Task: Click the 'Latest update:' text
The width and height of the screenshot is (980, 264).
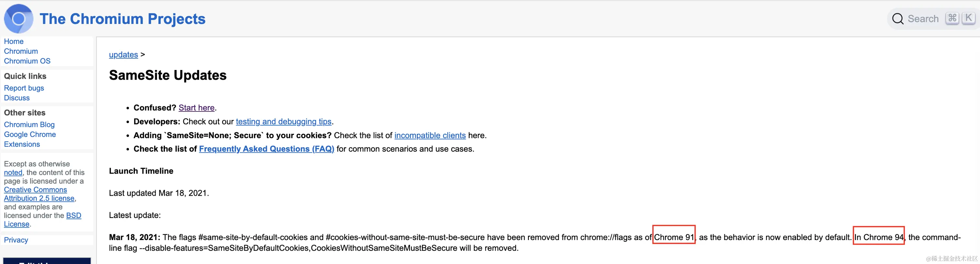Action: tap(135, 215)
